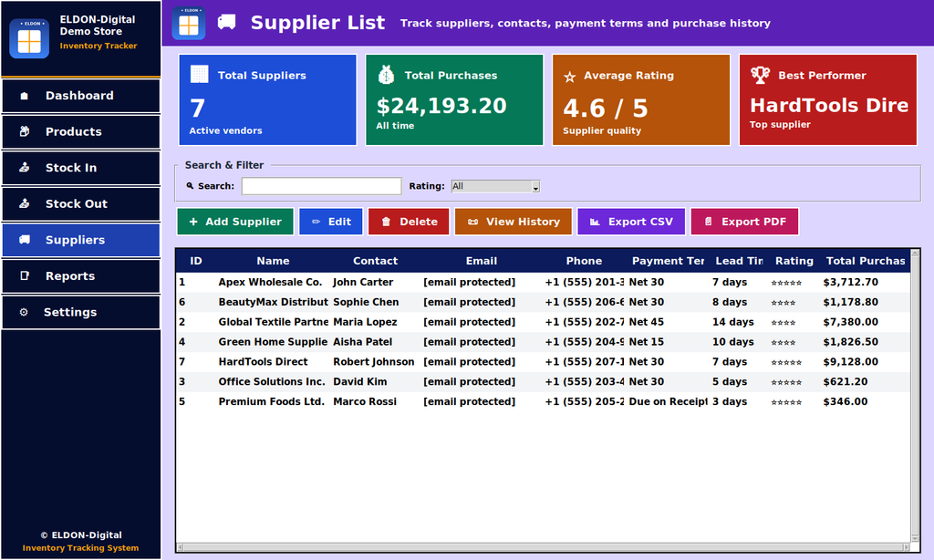This screenshot has height=560, width=934.
Task: Select the Premium Foods Ltd. row
Action: 544,401
